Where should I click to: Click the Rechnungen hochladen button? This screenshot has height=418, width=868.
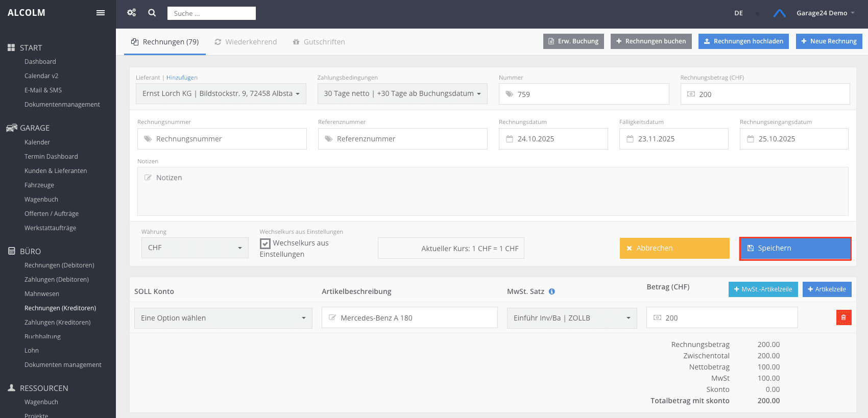pyautogui.click(x=743, y=41)
